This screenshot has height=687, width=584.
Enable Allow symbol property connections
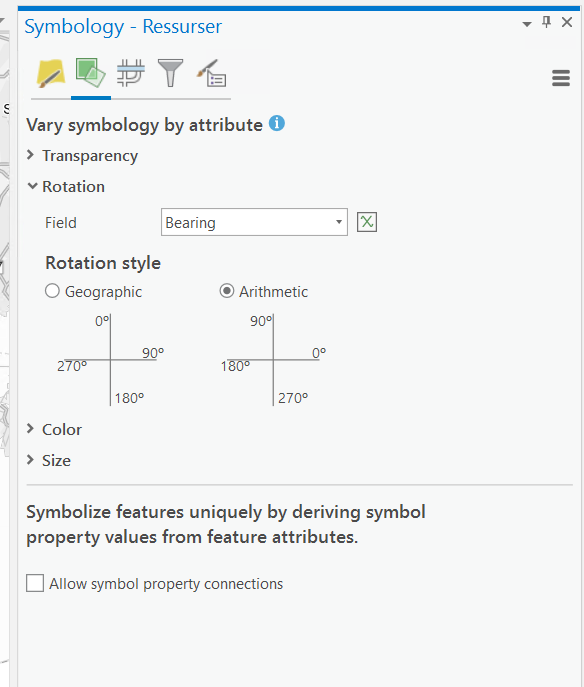pos(35,584)
